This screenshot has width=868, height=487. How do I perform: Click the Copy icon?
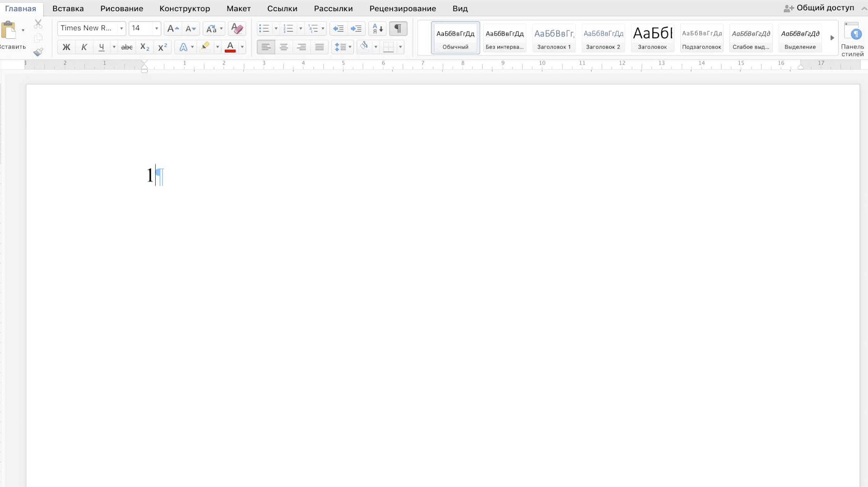click(38, 38)
